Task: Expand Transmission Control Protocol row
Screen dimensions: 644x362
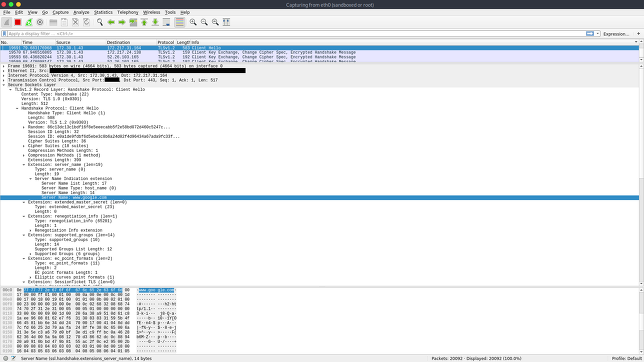Action: (x=4, y=80)
